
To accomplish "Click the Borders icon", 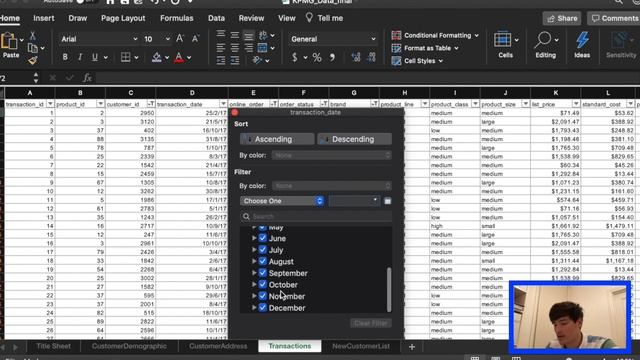I will point(126,58).
